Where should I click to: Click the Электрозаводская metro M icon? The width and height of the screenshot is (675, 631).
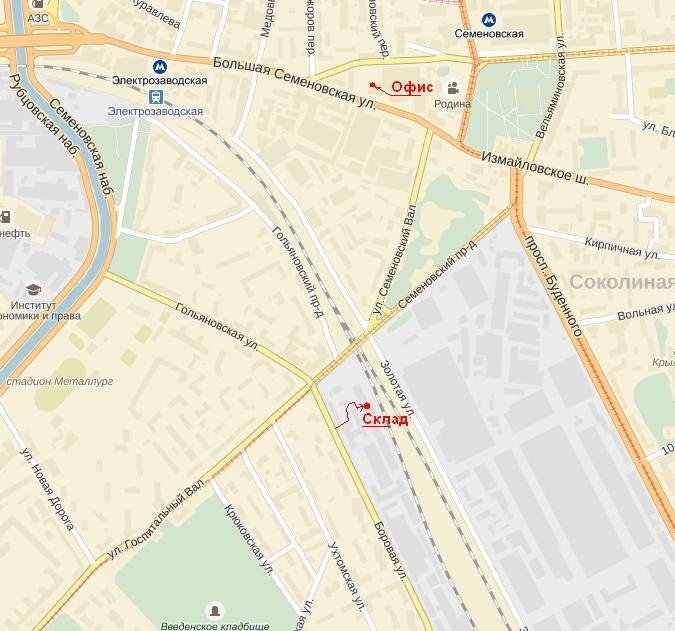(160, 67)
